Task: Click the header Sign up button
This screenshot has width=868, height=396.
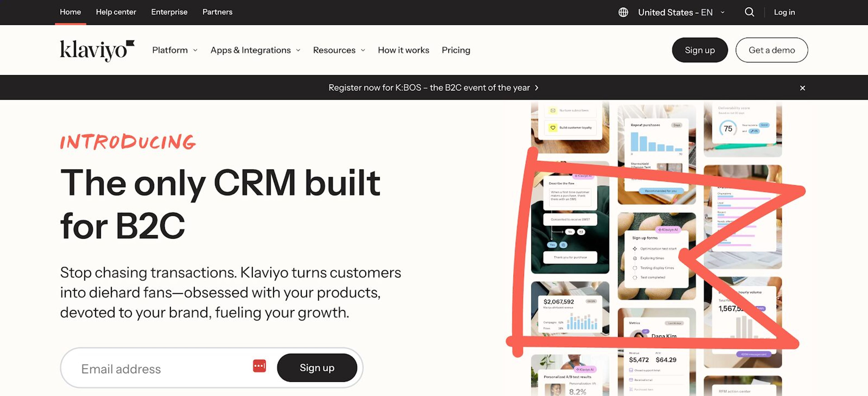Action: 700,50
